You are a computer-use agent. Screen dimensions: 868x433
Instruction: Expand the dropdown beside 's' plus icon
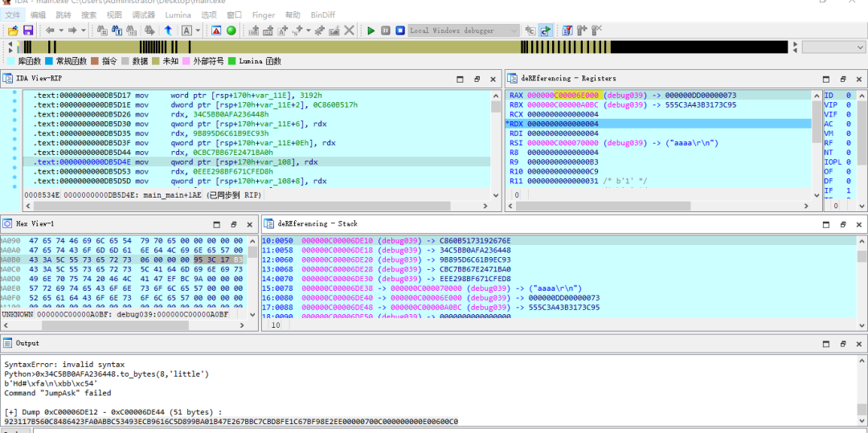click(x=309, y=31)
